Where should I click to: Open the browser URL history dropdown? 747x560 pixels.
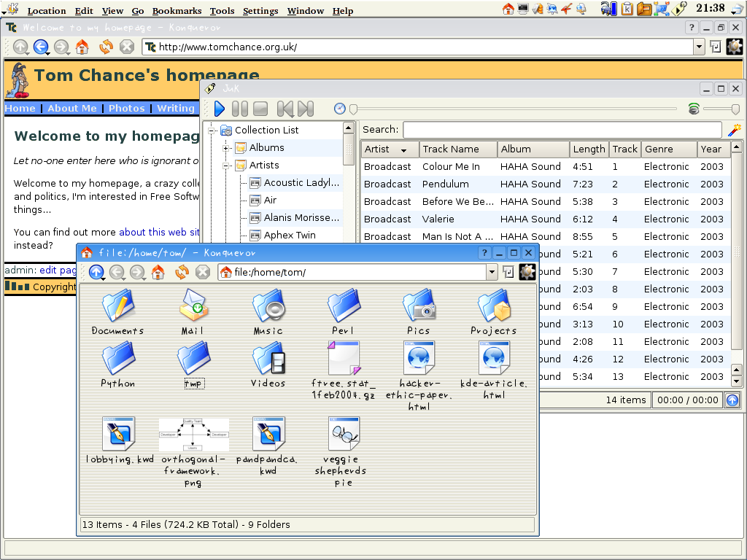699,47
